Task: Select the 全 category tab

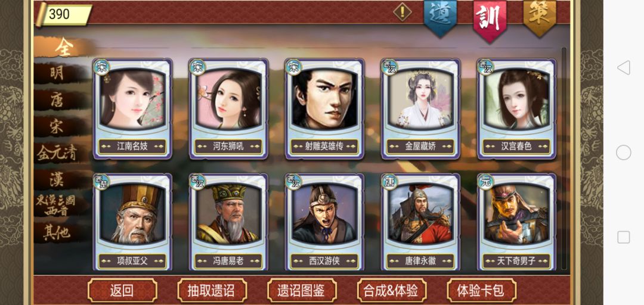Action: pos(64,47)
